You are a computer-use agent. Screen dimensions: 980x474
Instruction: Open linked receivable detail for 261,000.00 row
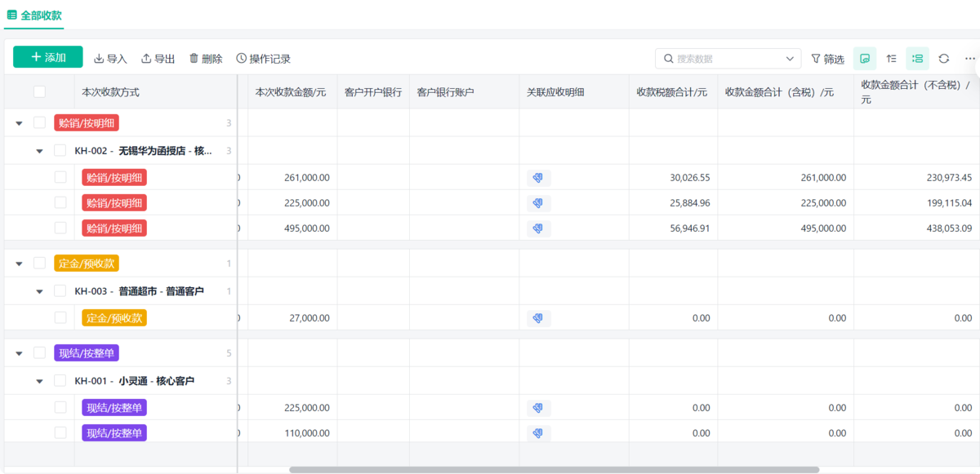click(538, 178)
